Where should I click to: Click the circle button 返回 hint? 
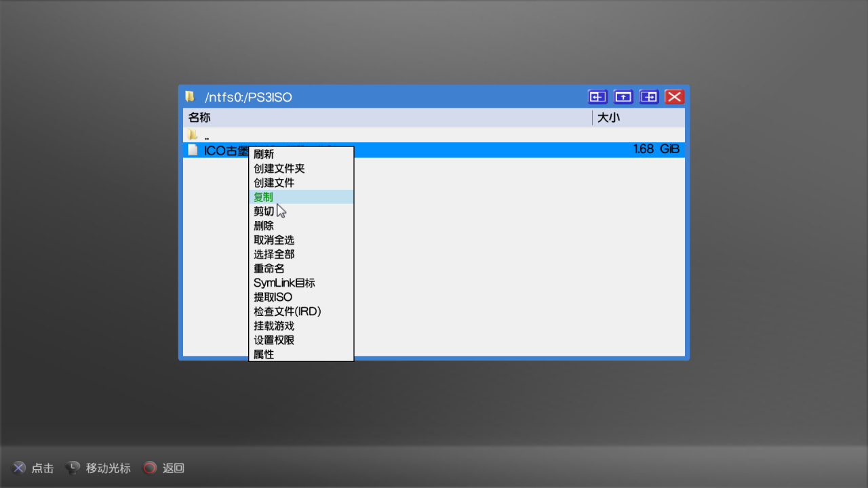(x=163, y=468)
